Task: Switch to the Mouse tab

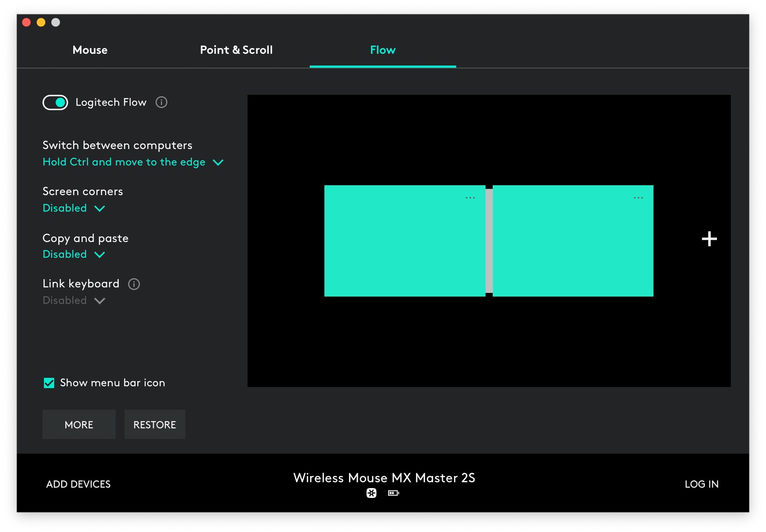Action: coord(90,50)
